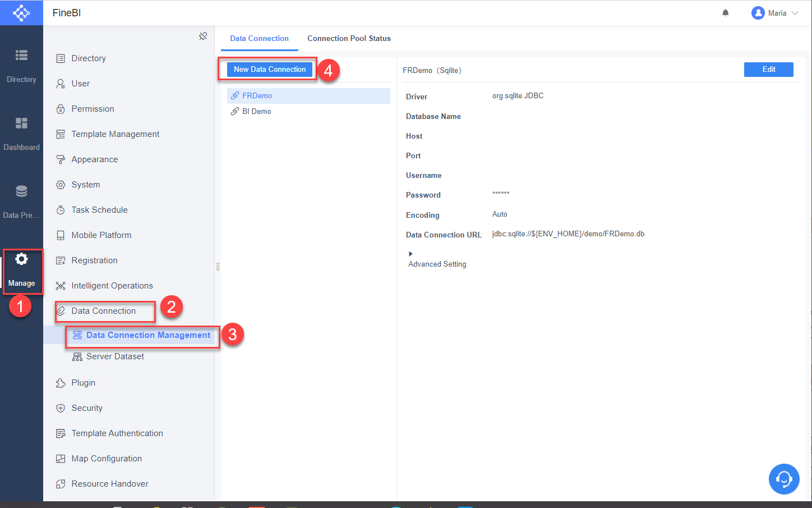Click the Task Schedule clock icon
812x508 pixels.
pos(61,210)
